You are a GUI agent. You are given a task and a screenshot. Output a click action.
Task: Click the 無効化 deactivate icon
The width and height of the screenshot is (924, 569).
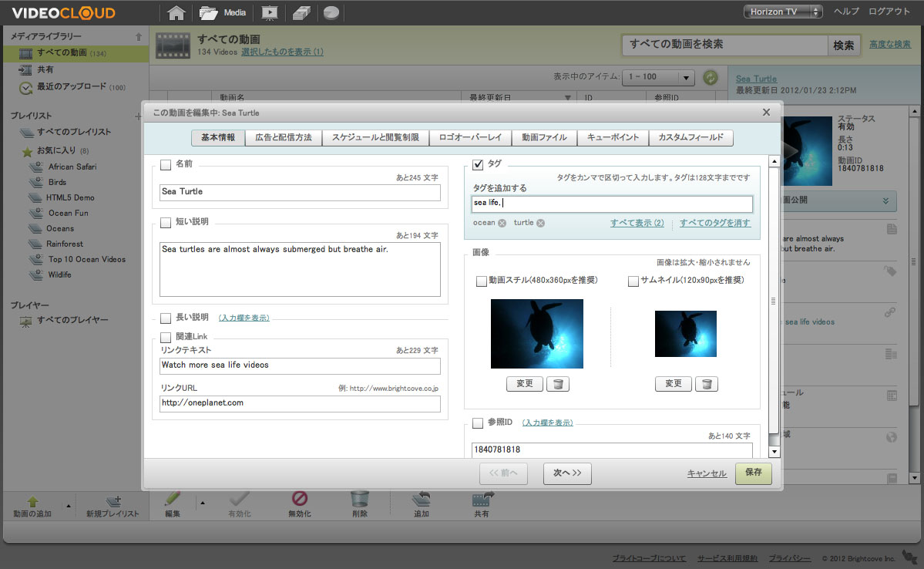(299, 499)
